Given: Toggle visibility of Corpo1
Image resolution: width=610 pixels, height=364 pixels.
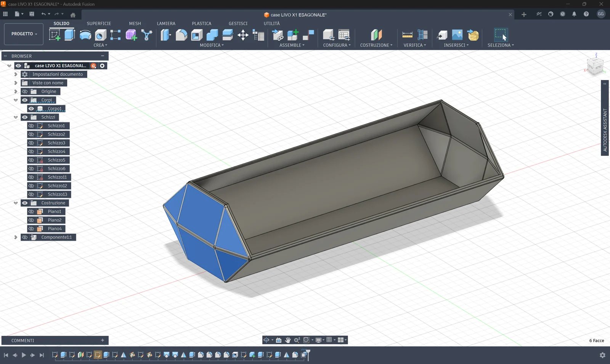Looking at the screenshot, I should (x=31, y=109).
